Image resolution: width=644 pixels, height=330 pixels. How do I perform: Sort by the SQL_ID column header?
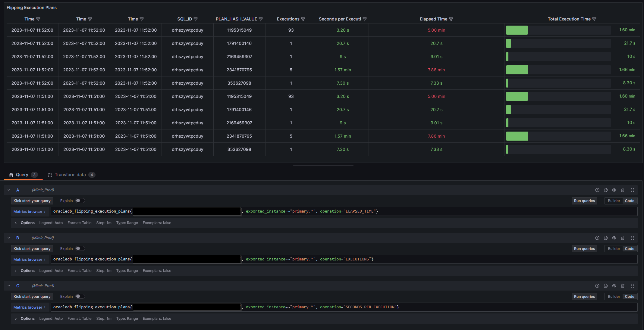[x=184, y=19]
